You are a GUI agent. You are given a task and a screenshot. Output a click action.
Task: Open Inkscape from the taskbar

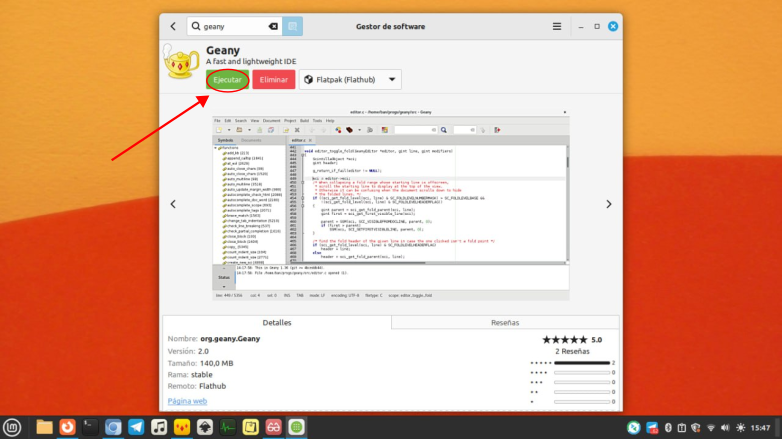pyautogui.click(x=205, y=428)
